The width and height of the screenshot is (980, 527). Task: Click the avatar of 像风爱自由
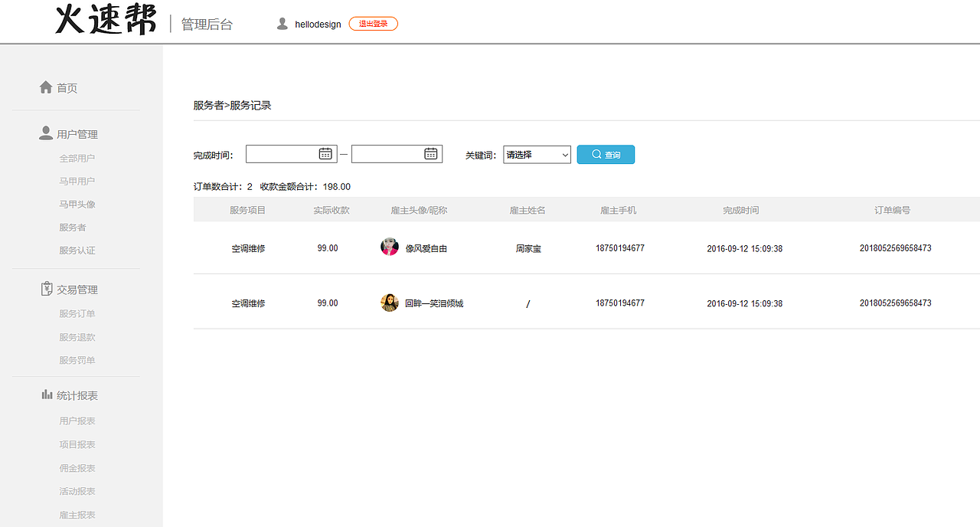(x=389, y=247)
